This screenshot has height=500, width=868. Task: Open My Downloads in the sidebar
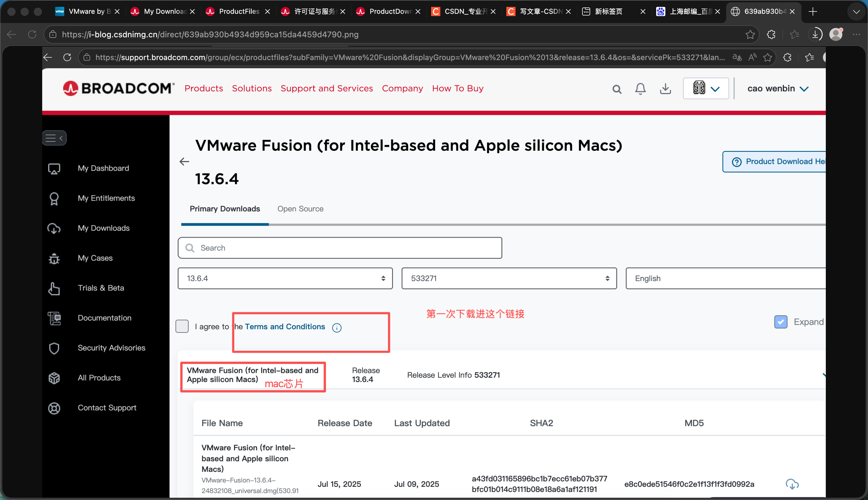click(x=103, y=228)
